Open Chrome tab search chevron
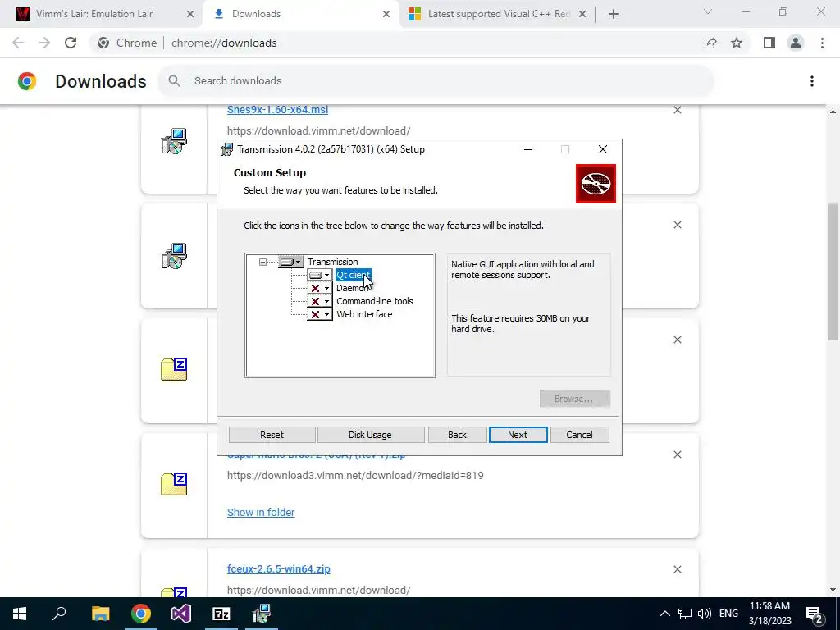Screen dimensions: 840x630 pyautogui.click(x=708, y=11)
